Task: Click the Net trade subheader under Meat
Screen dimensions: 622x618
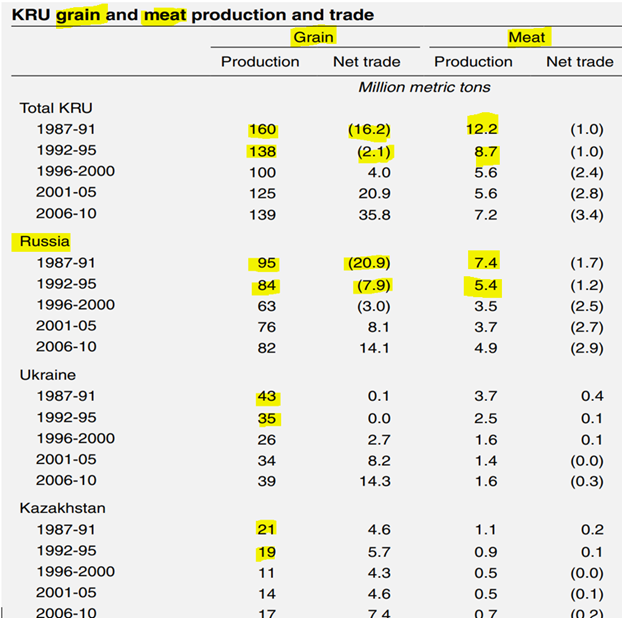Action: click(x=580, y=62)
